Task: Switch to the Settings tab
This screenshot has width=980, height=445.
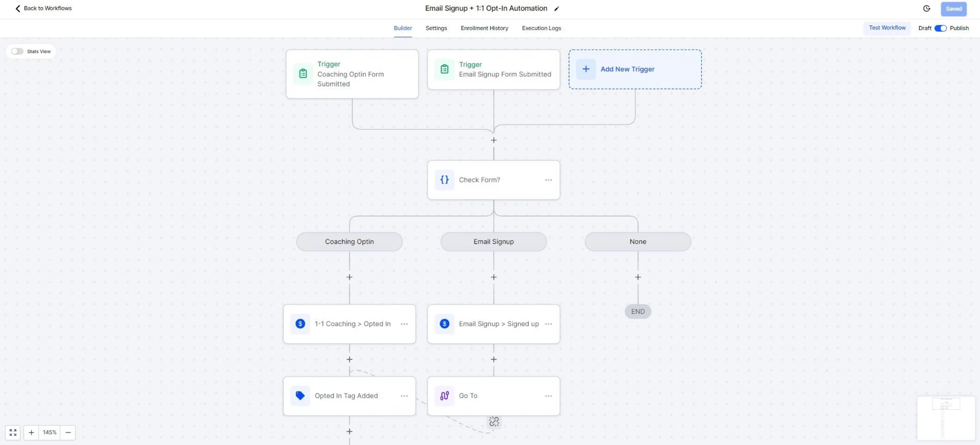Action: click(436, 28)
